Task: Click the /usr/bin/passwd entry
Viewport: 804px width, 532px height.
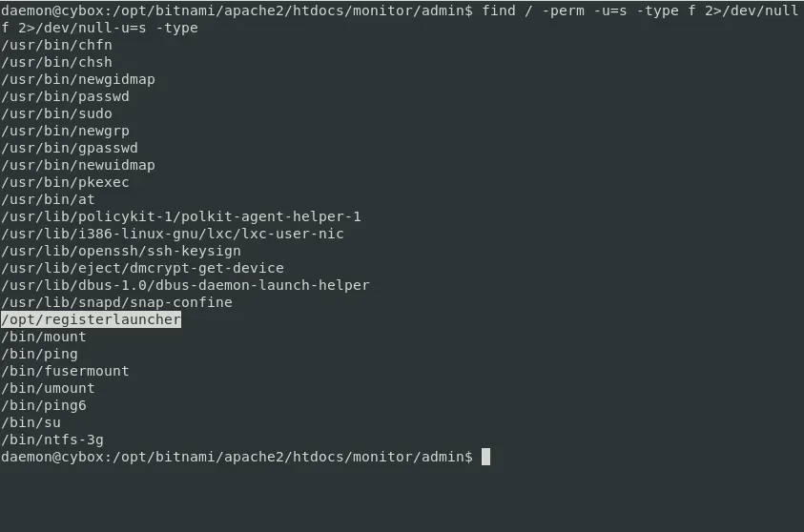Action: pyautogui.click(x=65, y=96)
